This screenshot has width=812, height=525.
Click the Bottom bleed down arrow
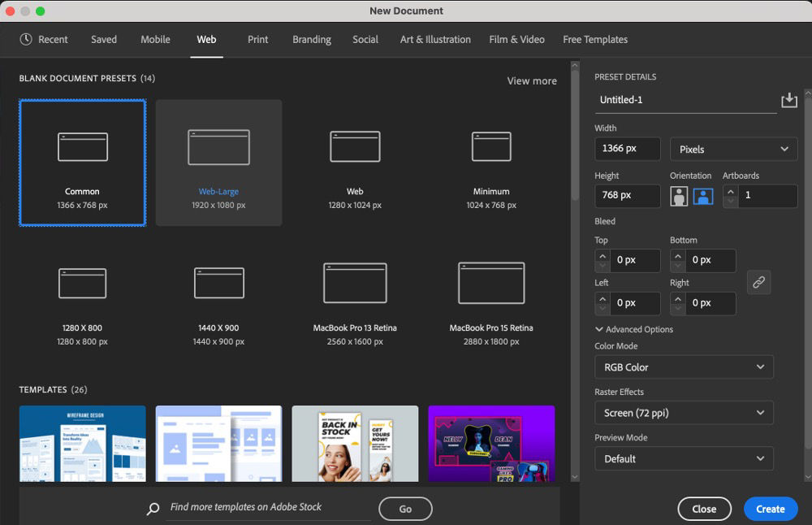(x=679, y=265)
